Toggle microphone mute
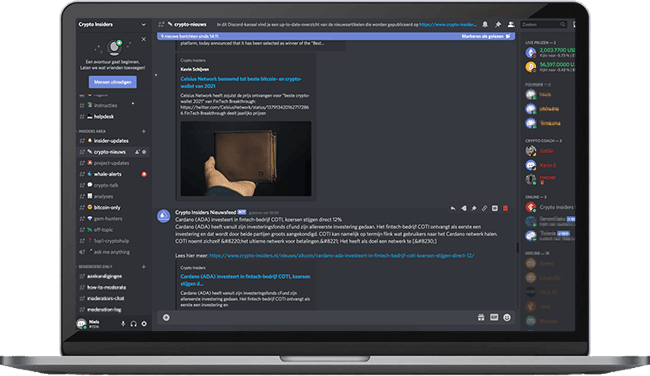Viewport: 650px width, 376px height. [123, 324]
